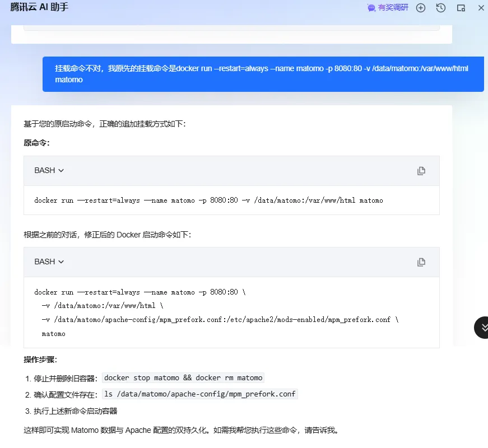The width and height of the screenshot is (488, 448).
Task: Click text 基于您的原启动命令 intro line
Action: coord(105,124)
